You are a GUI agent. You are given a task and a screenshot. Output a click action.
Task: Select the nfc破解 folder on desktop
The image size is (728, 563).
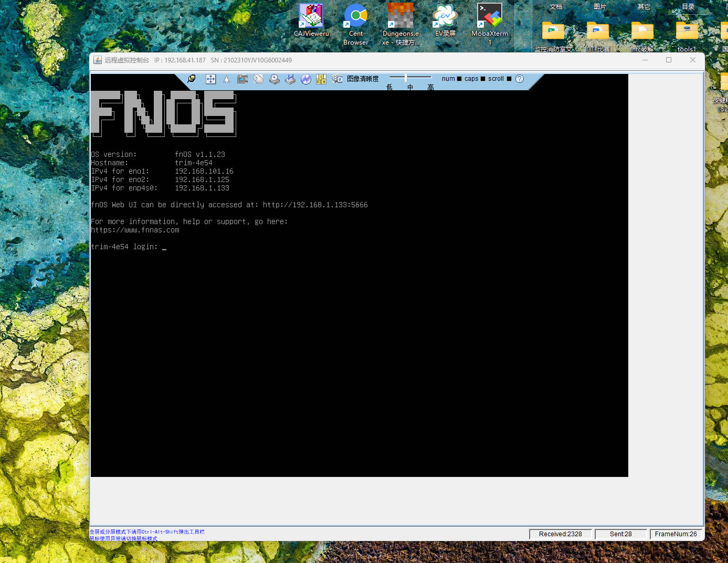(642, 37)
